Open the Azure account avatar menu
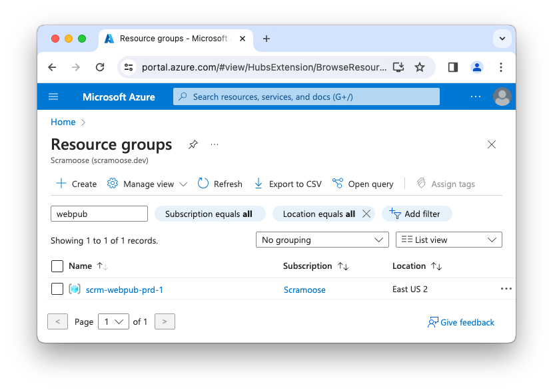The image size is (553, 392). (x=502, y=97)
